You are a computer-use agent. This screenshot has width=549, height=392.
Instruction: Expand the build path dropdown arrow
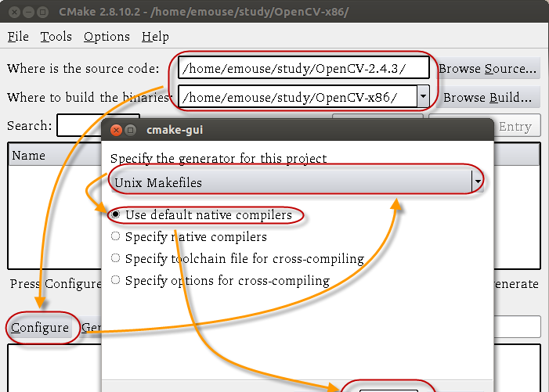click(424, 96)
